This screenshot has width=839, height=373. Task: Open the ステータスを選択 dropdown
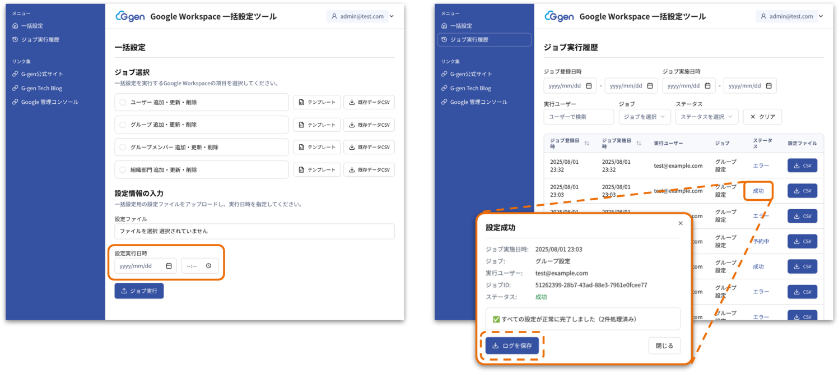[x=707, y=117]
